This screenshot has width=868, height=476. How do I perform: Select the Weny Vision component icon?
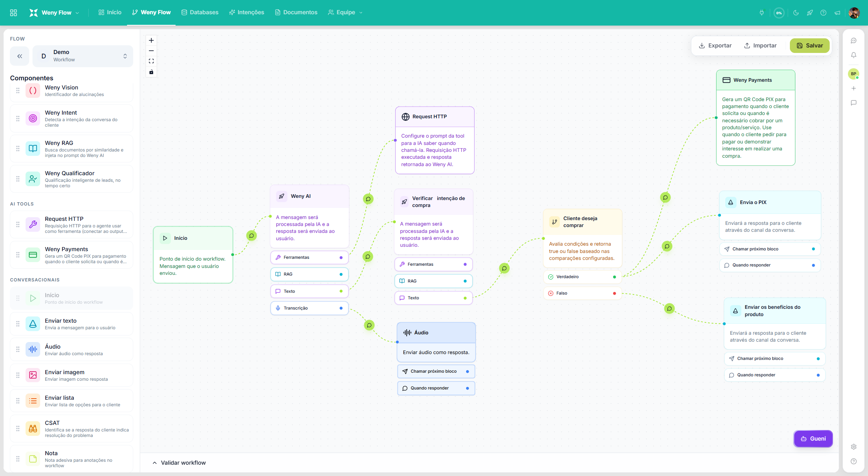click(33, 91)
